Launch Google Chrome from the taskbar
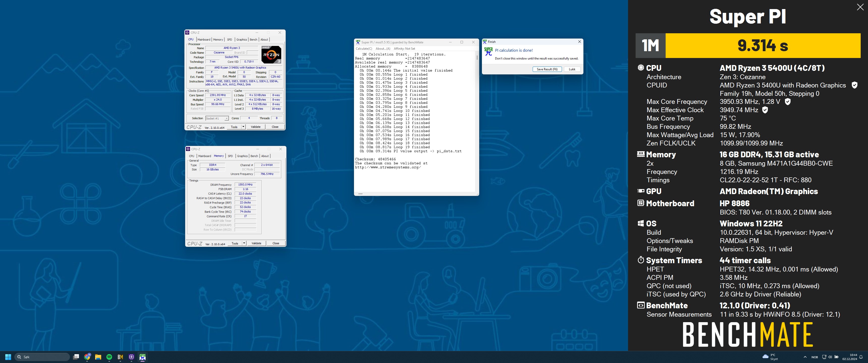This screenshot has height=363, width=868. [x=87, y=357]
